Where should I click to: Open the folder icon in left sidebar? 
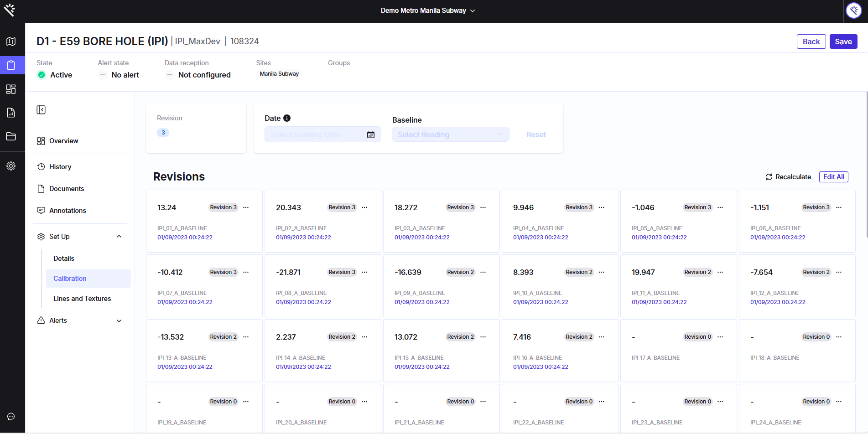click(x=11, y=136)
